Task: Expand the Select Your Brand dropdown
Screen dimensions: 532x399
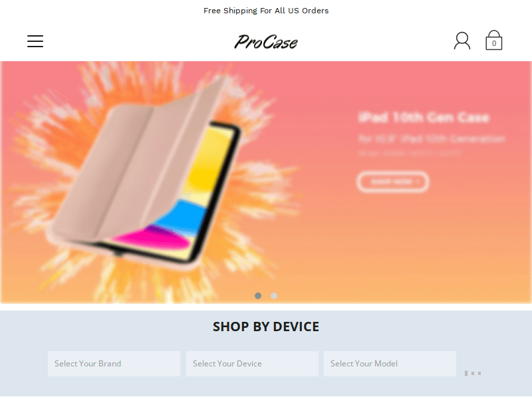Action: point(114,364)
